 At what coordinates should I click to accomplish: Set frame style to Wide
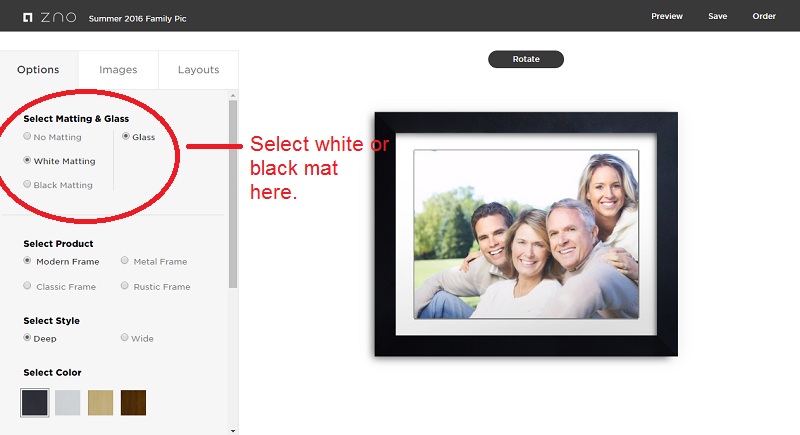click(x=125, y=338)
